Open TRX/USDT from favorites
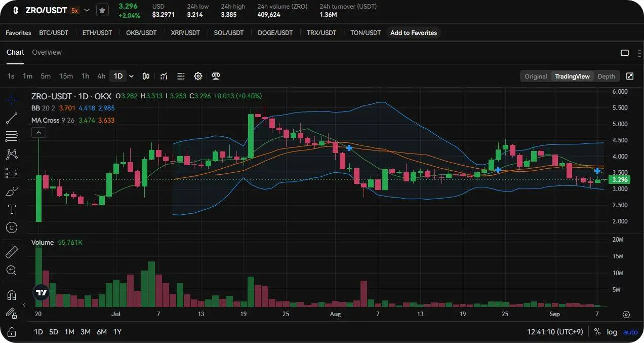 pyautogui.click(x=321, y=32)
